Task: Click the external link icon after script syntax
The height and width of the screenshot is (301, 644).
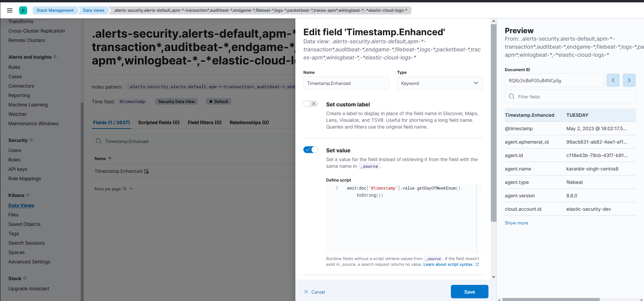Action: [x=477, y=264]
